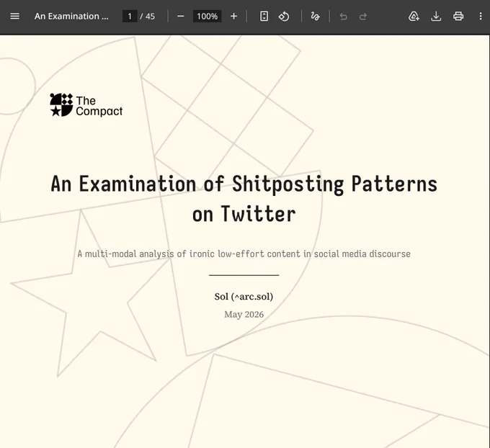This screenshot has width=490, height=448.
Task: Download the PDF file
Action: 436,17
